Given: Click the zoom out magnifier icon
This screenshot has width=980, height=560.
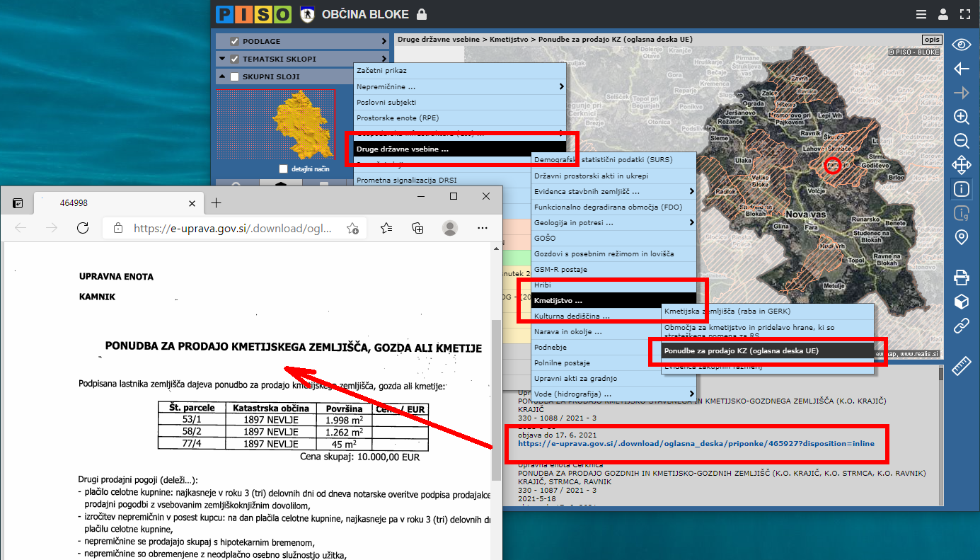Looking at the screenshot, I should [x=961, y=141].
